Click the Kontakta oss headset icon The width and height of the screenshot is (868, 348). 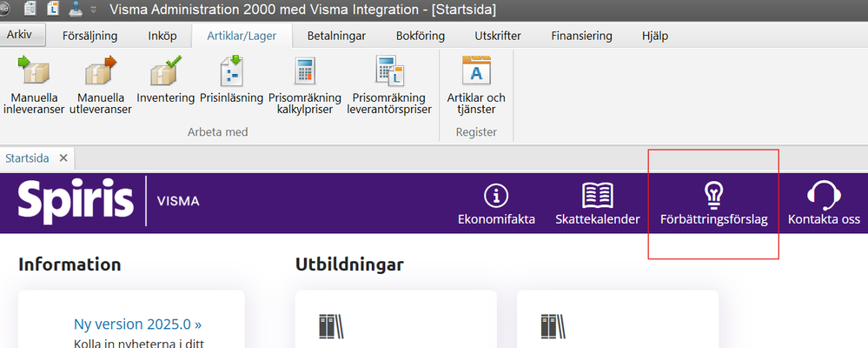(x=824, y=195)
